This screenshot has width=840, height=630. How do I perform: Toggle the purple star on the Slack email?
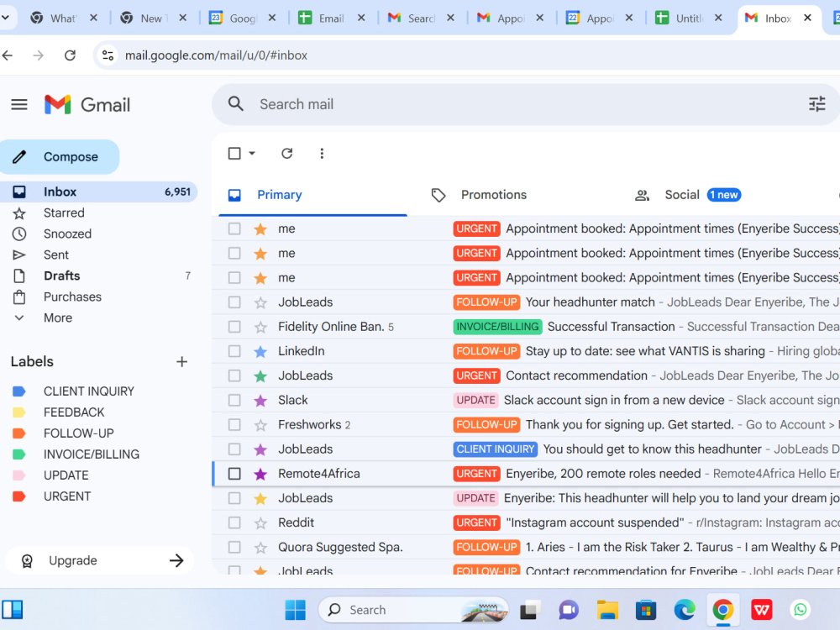[260, 400]
